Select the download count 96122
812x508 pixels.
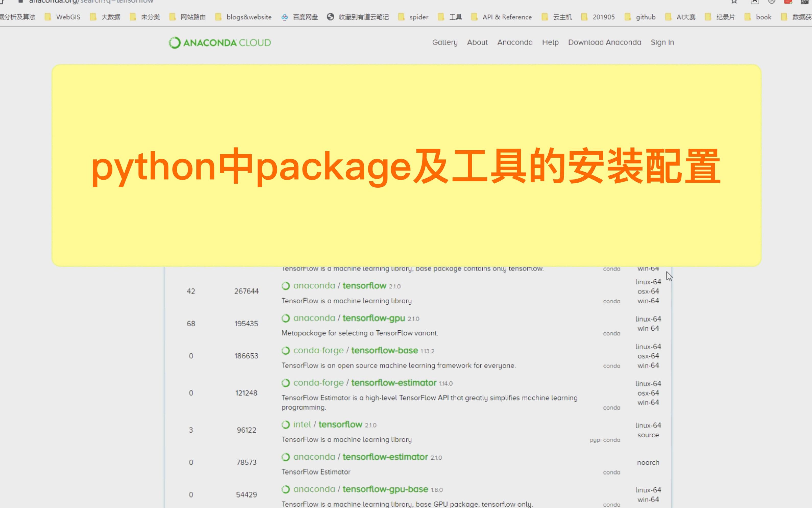[x=246, y=430]
